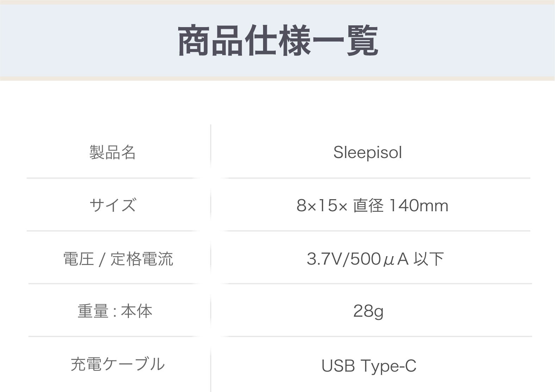Screen dimensions: 555x392
Task: Click the line beneath 重量 : 本体
Action: (113, 336)
